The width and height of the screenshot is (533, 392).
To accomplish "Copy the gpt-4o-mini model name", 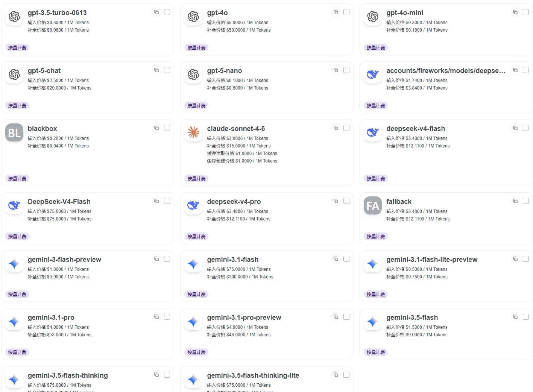I will point(515,12).
